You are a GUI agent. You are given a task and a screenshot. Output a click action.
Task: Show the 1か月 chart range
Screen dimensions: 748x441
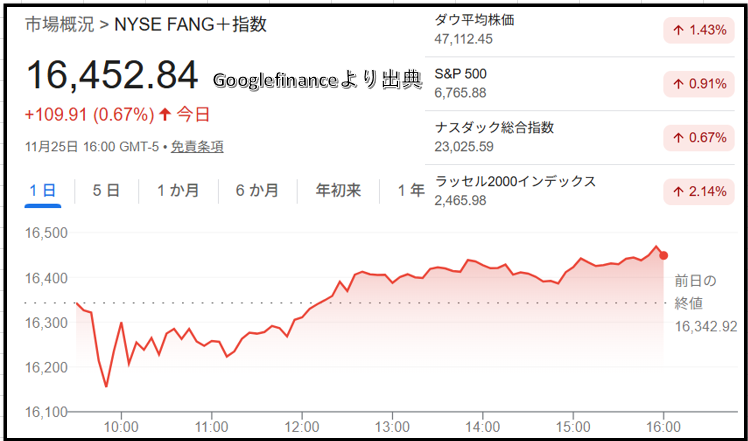tap(178, 190)
